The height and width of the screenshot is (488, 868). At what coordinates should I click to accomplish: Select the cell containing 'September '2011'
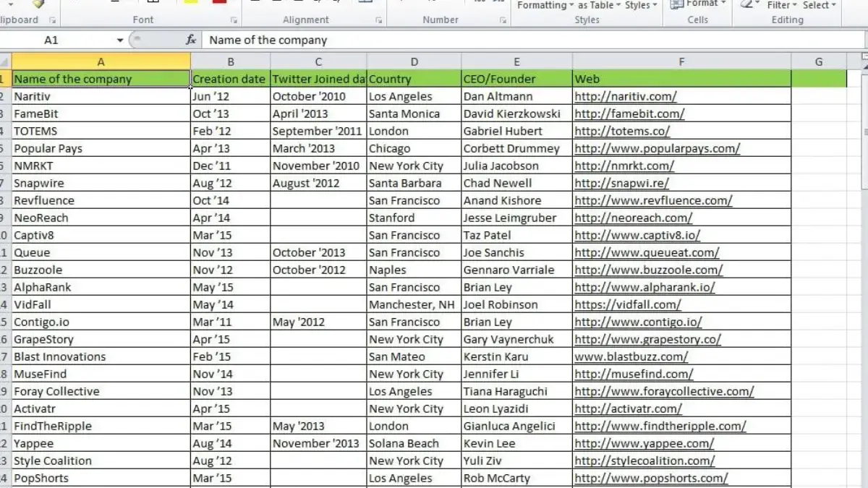click(318, 131)
